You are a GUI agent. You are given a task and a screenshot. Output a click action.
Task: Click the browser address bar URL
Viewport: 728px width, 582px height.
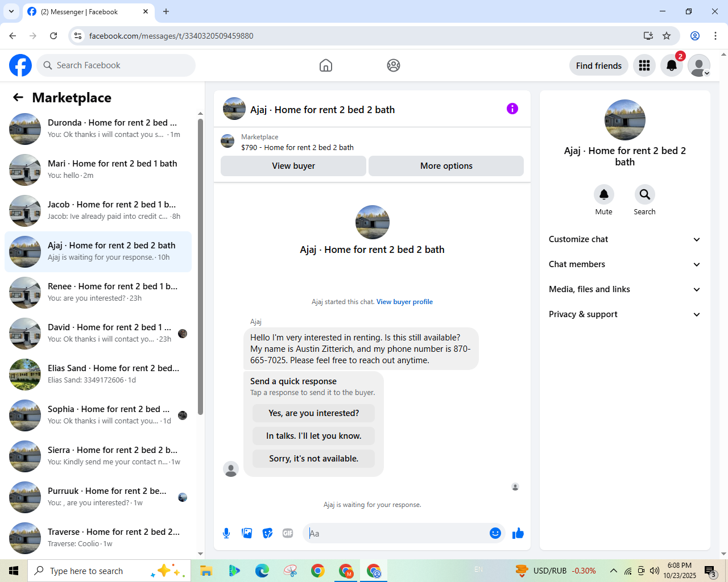point(171,36)
